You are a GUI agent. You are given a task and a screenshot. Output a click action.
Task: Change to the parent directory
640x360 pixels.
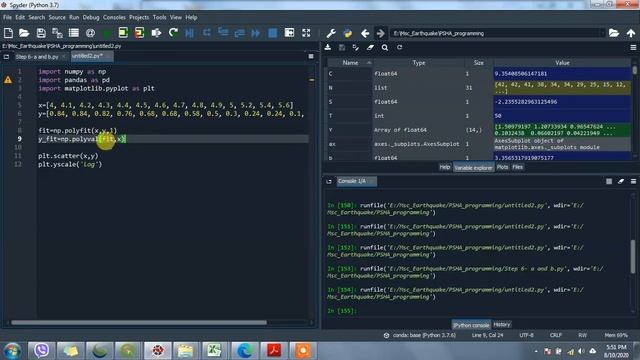[631, 33]
